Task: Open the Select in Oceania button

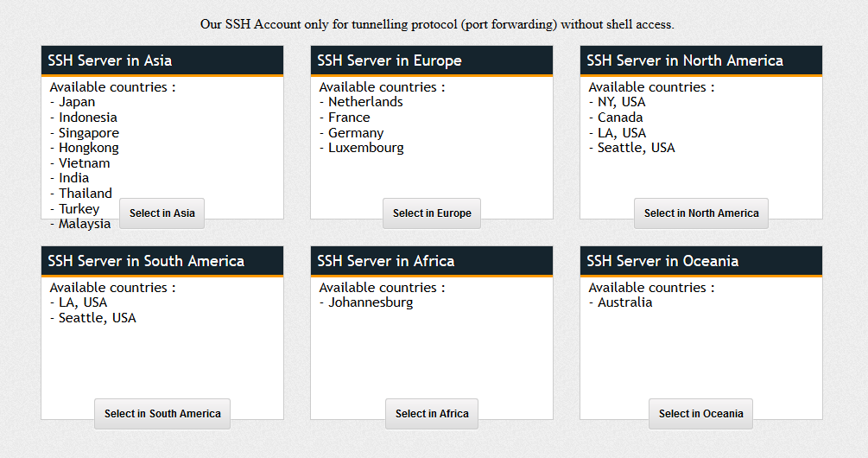Action: (700, 414)
